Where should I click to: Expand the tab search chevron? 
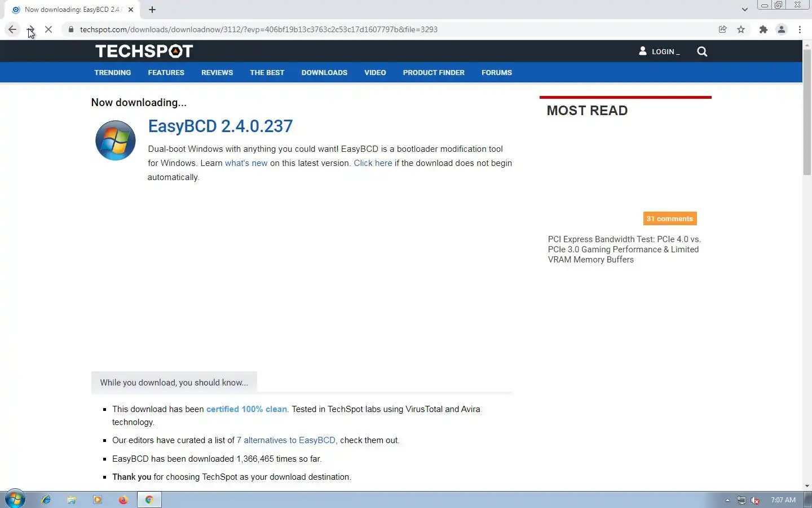click(x=744, y=10)
